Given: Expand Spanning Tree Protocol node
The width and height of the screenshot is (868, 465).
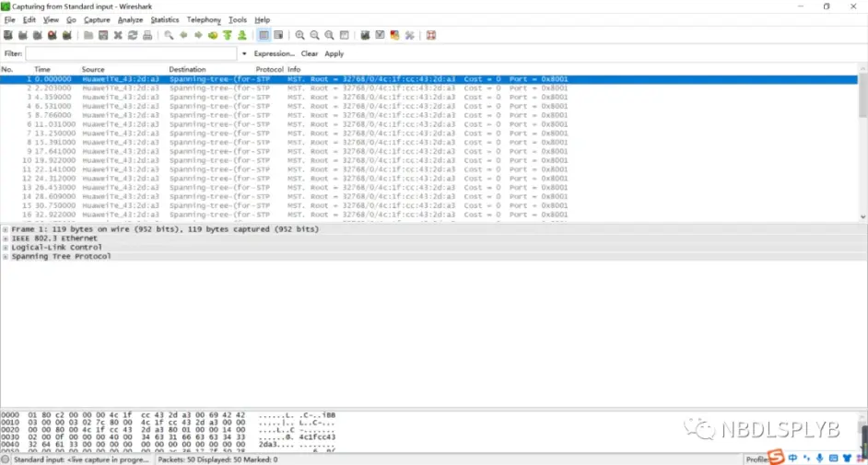Looking at the screenshot, I should (x=6, y=257).
